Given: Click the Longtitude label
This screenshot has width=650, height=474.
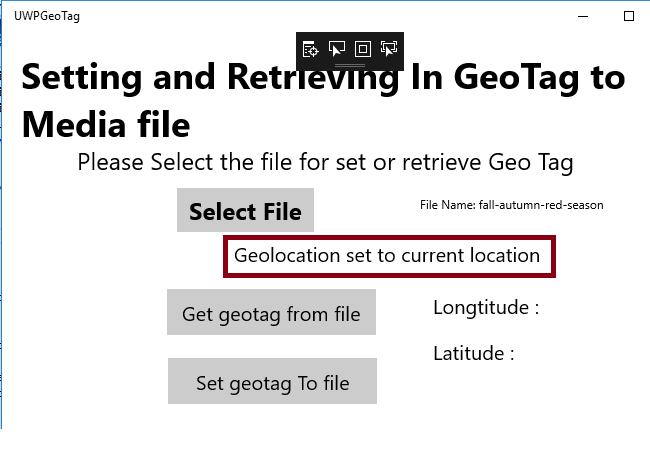Looking at the screenshot, I should point(486,308).
